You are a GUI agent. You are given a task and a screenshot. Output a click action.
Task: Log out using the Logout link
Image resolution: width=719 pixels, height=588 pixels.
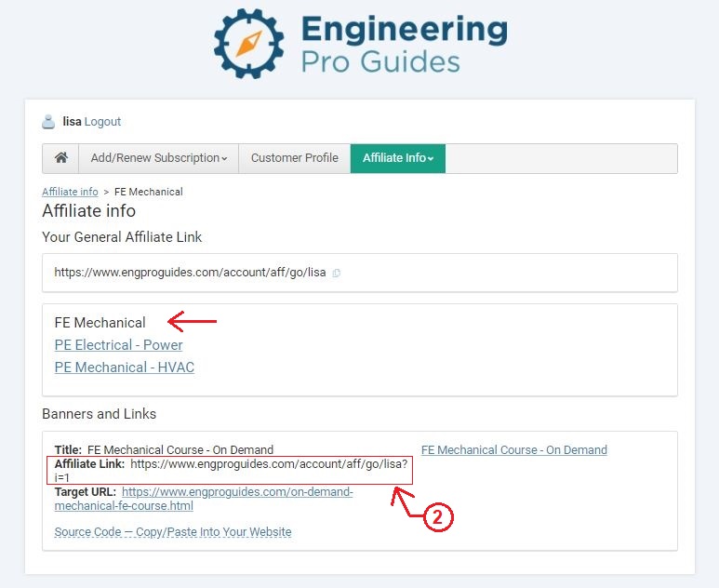[x=102, y=122]
